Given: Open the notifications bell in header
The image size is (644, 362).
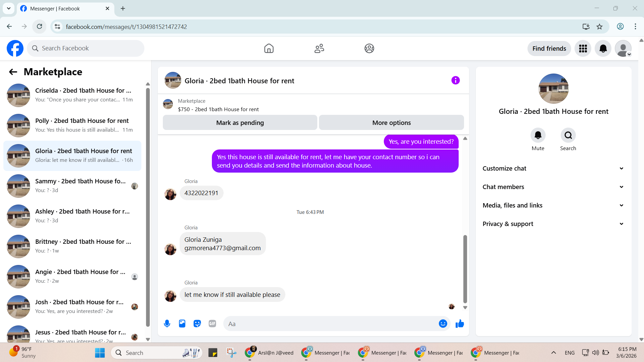Looking at the screenshot, I should tap(603, 48).
